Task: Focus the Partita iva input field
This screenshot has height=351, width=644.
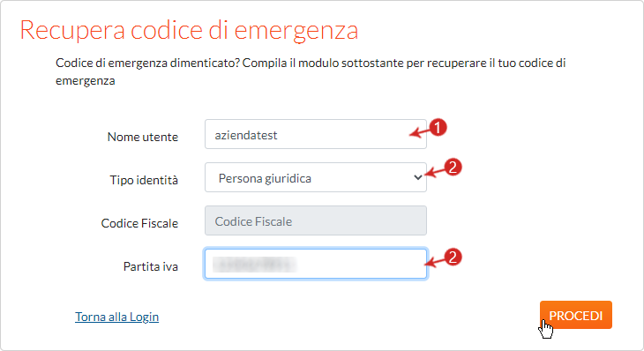Action: tap(316, 264)
